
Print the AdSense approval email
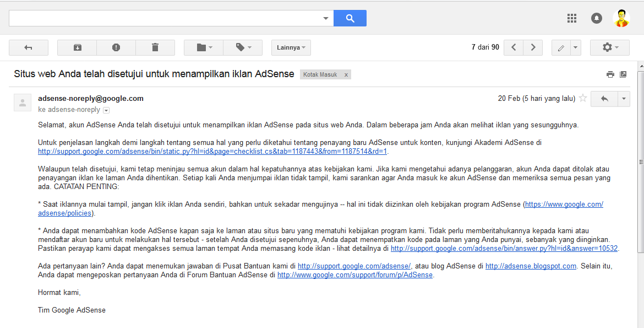click(610, 74)
